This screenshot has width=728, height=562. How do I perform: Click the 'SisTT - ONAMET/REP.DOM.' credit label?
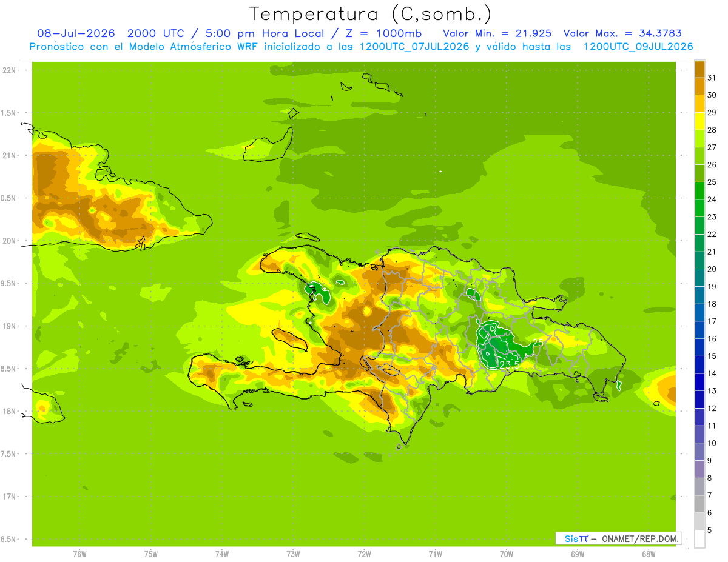coord(618,538)
